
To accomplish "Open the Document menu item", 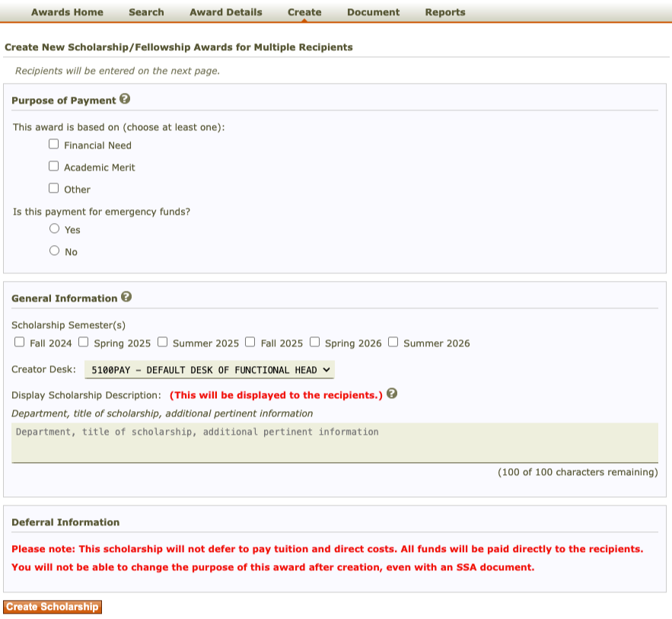I will 373,12.
